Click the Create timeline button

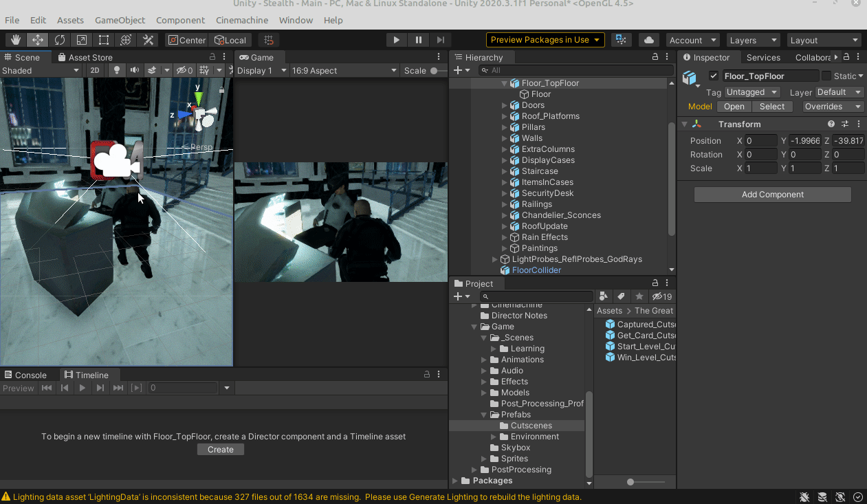pyautogui.click(x=221, y=450)
